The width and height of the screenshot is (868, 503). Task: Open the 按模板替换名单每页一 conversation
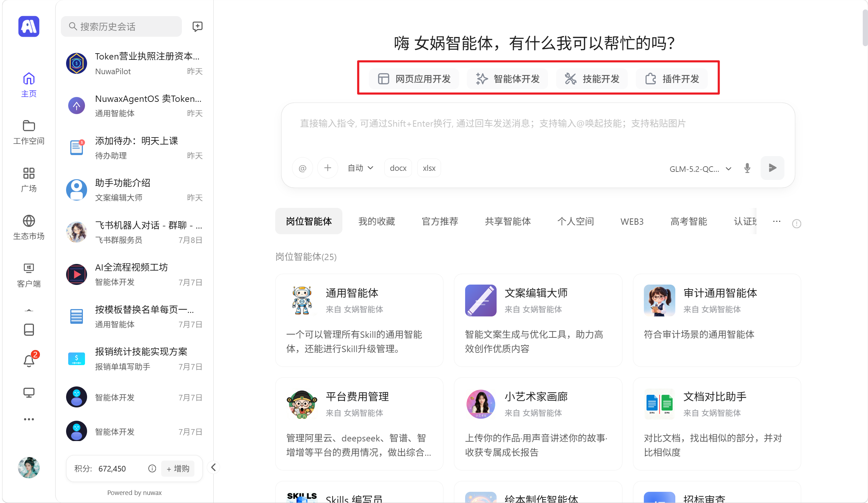(134, 316)
